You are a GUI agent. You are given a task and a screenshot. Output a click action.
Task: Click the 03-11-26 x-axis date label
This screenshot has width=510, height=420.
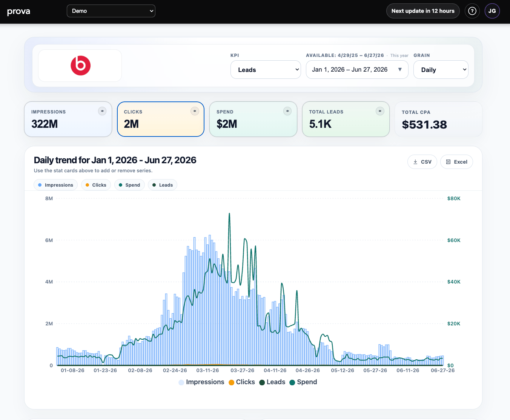coord(207,371)
